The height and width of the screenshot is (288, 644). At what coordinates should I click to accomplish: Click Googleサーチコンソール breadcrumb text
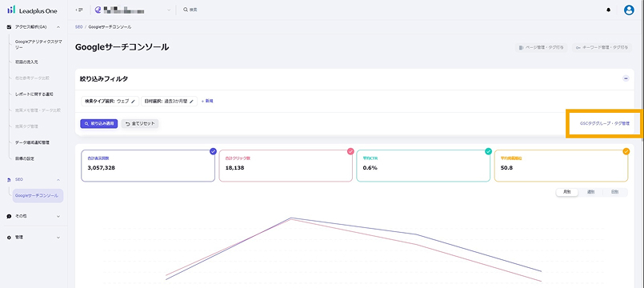(x=110, y=26)
